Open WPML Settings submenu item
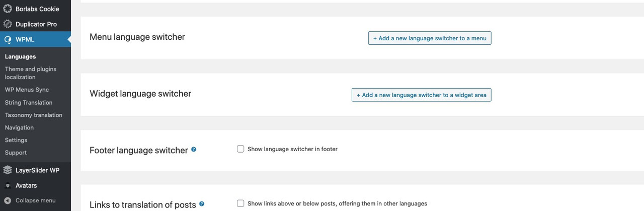 point(16,140)
